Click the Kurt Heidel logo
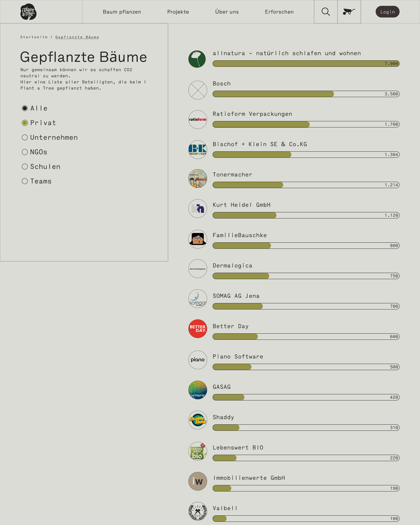The width and height of the screenshot is (420, 525). click(x=198, y=209)
